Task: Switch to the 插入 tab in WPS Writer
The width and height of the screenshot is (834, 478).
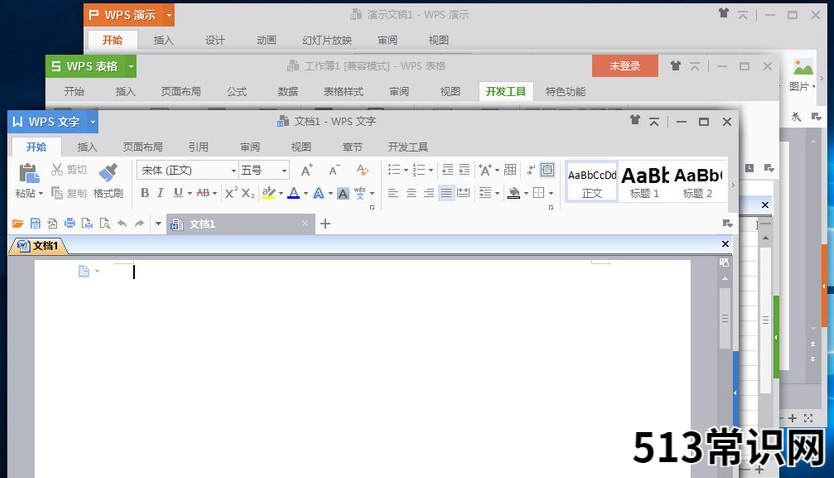Action: click(87, 147)
